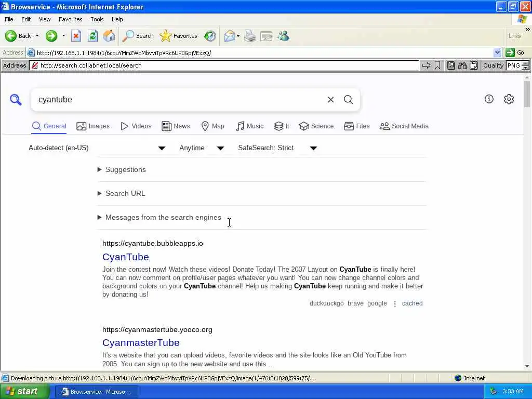This screenshot has width=532, height=399.
Task: Open the Tools menu
Action: coord(97,19)
